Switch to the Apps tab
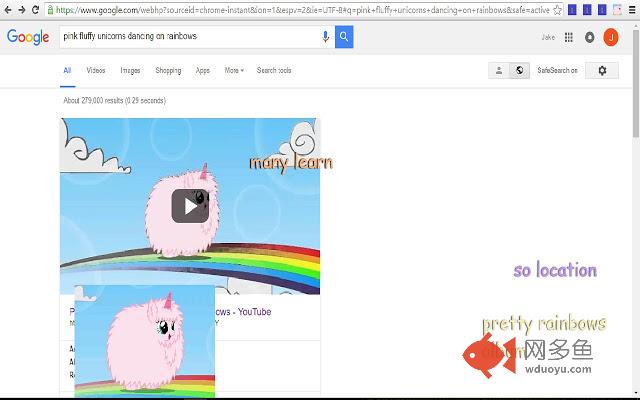 point(202,71)
